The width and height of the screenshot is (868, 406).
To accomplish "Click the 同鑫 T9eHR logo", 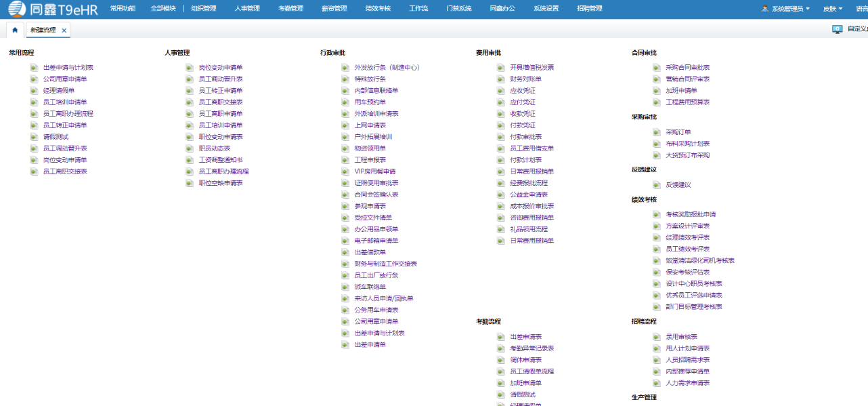I will click(x=53, y=9).
